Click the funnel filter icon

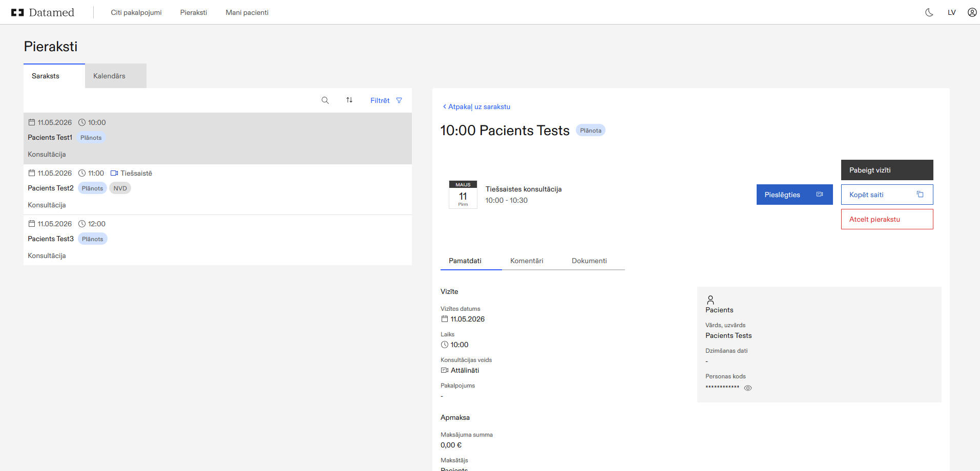[399, 100]
